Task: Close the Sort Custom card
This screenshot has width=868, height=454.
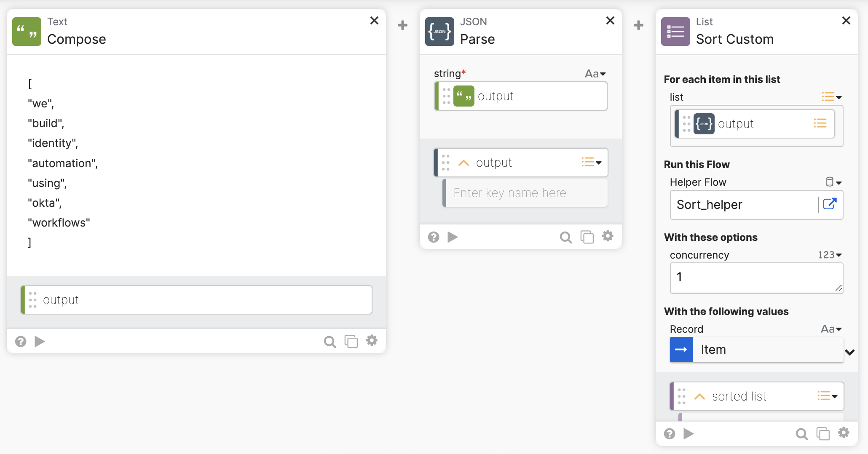Action: tap(846, 21)
